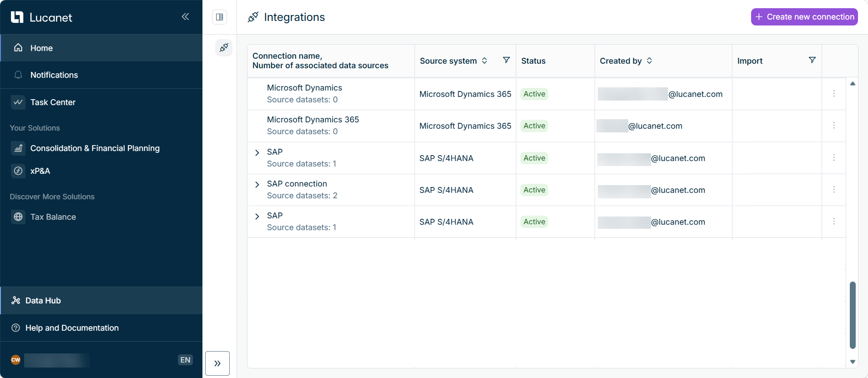868x378 pixels.
Task: Toggle the side panel layout icon
Action: click(x=220, y=17)
